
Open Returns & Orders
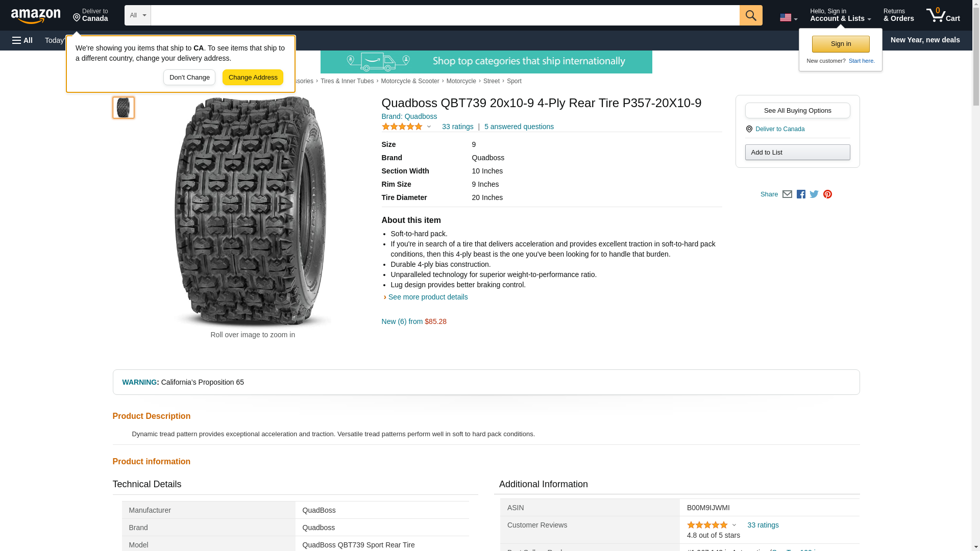click(x=898, y=15)
